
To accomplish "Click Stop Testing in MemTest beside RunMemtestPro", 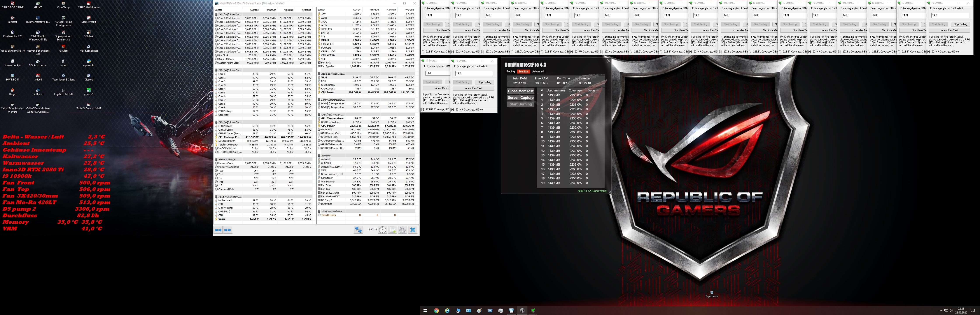I will [x=484, y=82].
